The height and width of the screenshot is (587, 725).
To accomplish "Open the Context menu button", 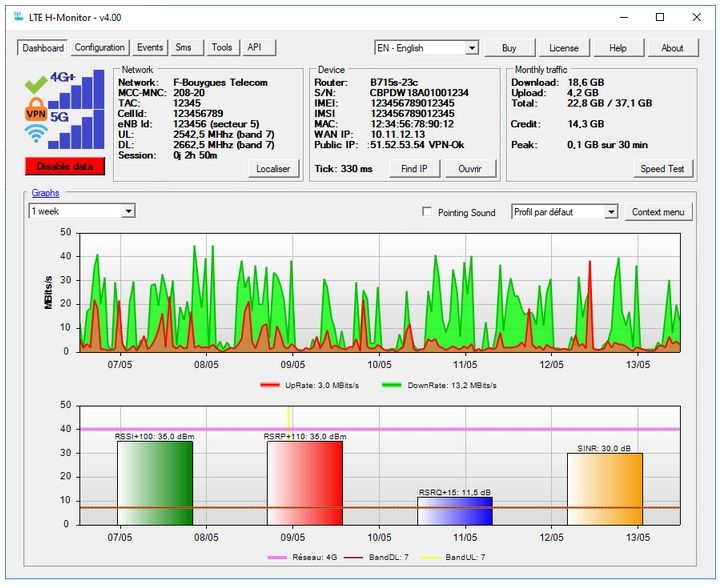I will coord(658,212).
